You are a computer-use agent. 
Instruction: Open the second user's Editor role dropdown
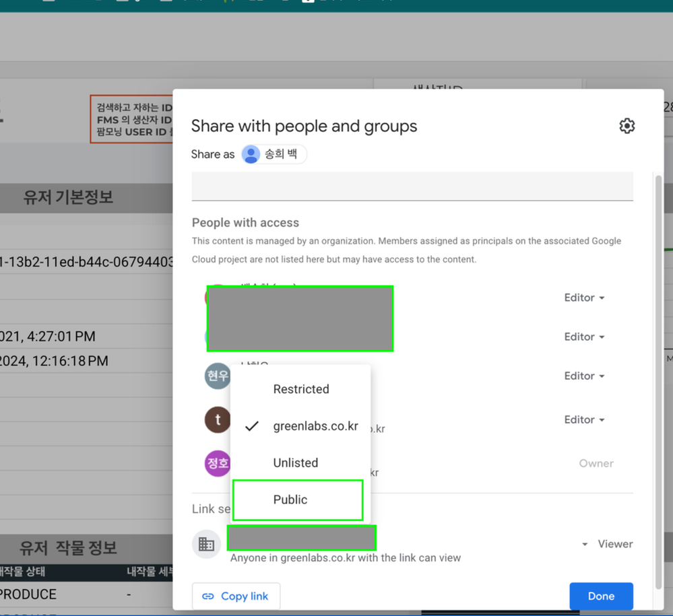[584, 337]
